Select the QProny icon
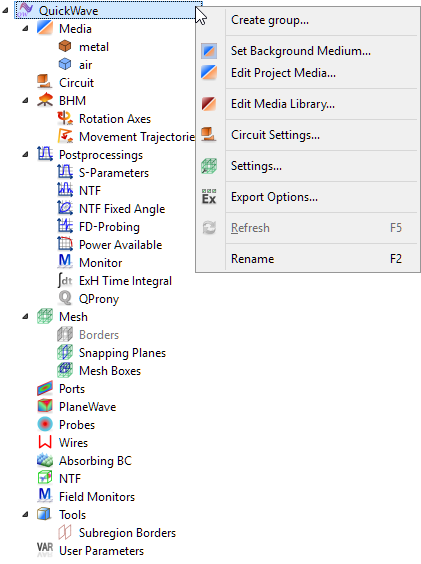Viewport: 421px width, 564px height. coord(65,298)
